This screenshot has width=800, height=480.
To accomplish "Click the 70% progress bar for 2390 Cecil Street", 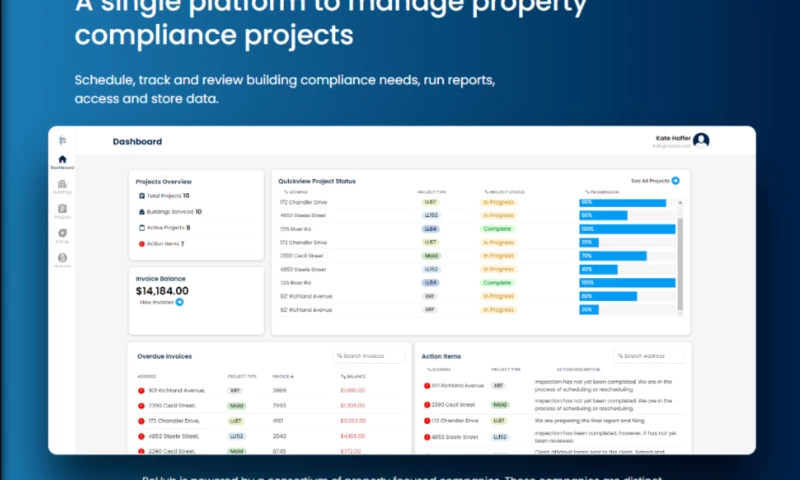I will tap(613, 256).
